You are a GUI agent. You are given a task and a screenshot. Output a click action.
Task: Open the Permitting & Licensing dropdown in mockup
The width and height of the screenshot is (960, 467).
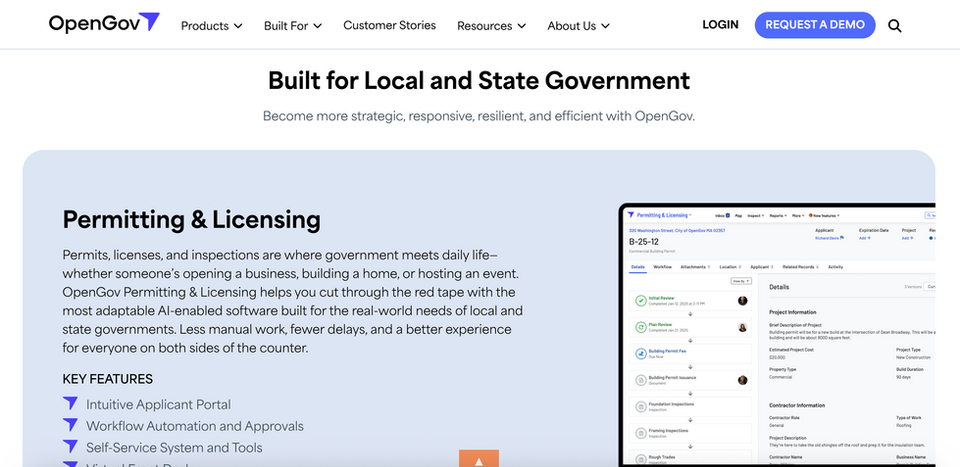click(x=664, y=215)
